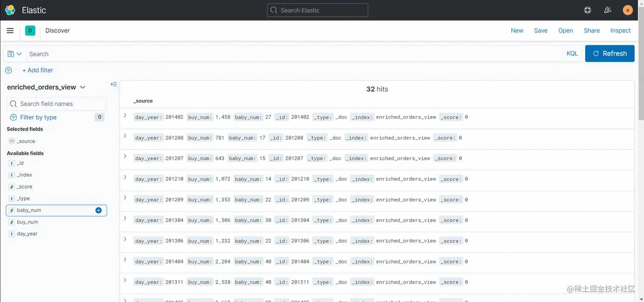The height and width of the screenshot is (302, 644).
Task: Click Open in the top menu
Action: click(566, 31)
